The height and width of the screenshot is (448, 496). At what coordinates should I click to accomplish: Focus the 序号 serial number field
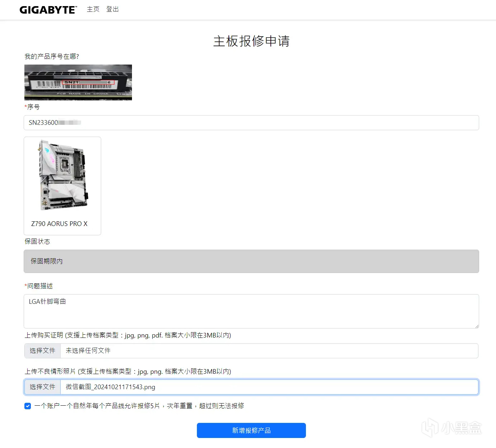click(x=251, y=123)
